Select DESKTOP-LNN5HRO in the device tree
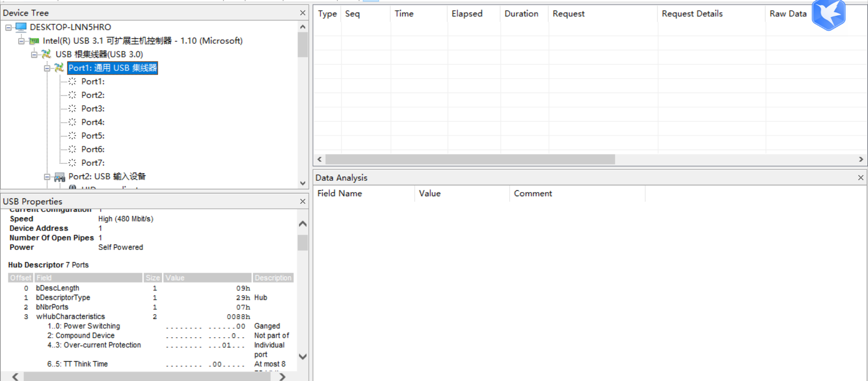The height and width of the screenshot is (381, 868). (70, 27)
